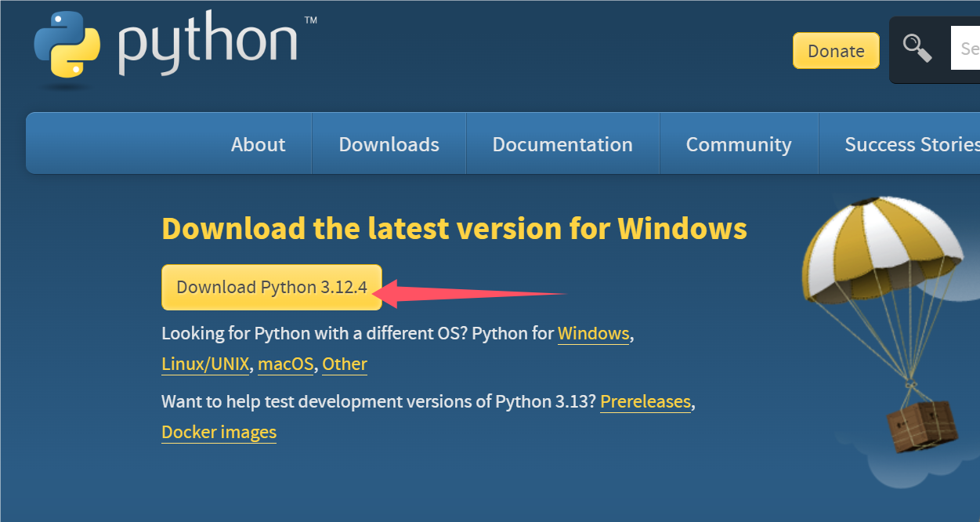Follow the macOS link
Viewport: 980px width, 522px height.
coord(285,364)
